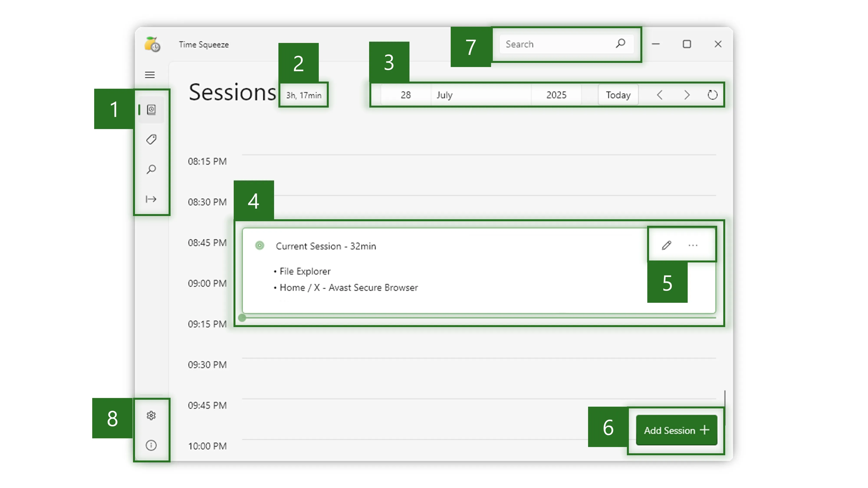Refresh the timeline with the reload icon
Image resolution: width=868 pixels, height=488 pixels.
712,95
